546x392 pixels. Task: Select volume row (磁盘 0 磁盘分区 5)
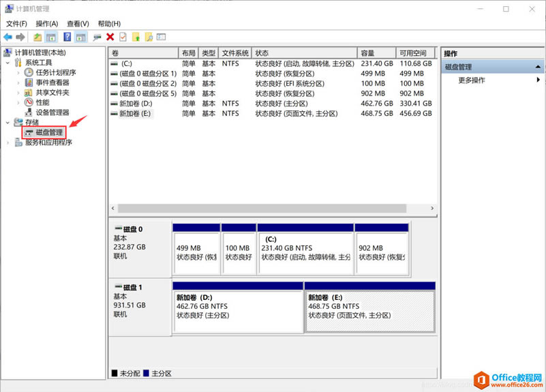click(271, 93)
